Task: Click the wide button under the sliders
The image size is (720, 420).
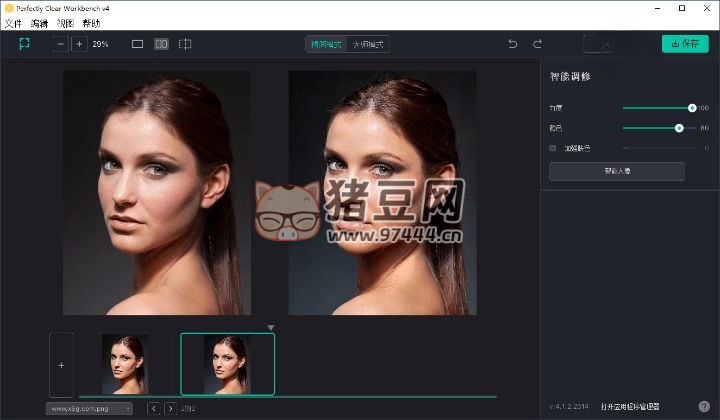Action: coord(617,171)
